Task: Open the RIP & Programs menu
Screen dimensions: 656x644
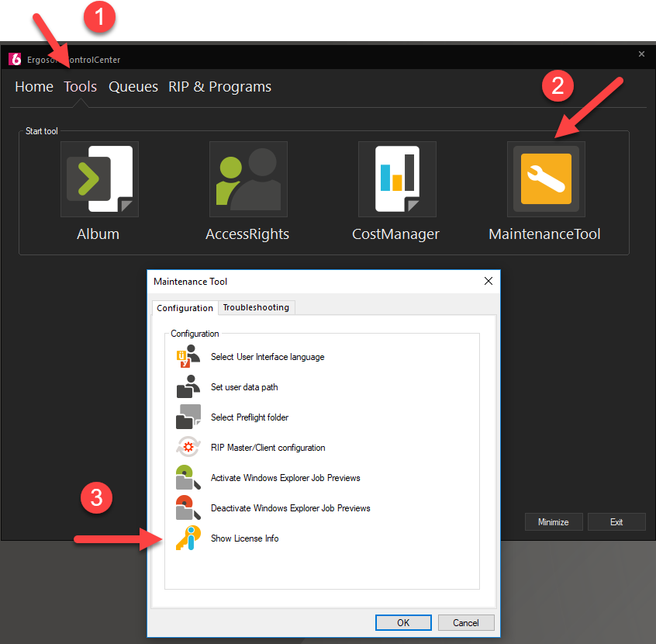Action: [x=220, y=87]
